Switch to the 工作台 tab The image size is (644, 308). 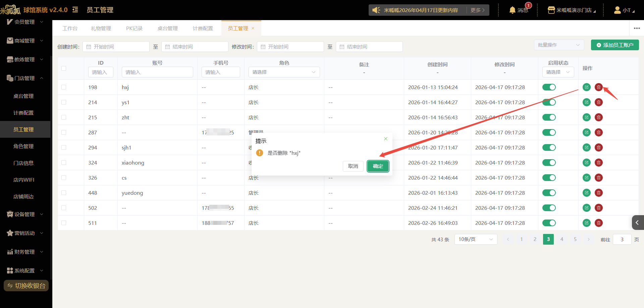(x=70, y=28)
